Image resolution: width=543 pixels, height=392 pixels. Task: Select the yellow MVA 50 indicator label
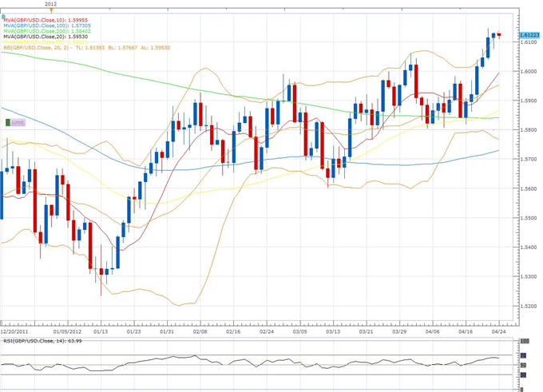pyautogui.click(x=46, y=42)
